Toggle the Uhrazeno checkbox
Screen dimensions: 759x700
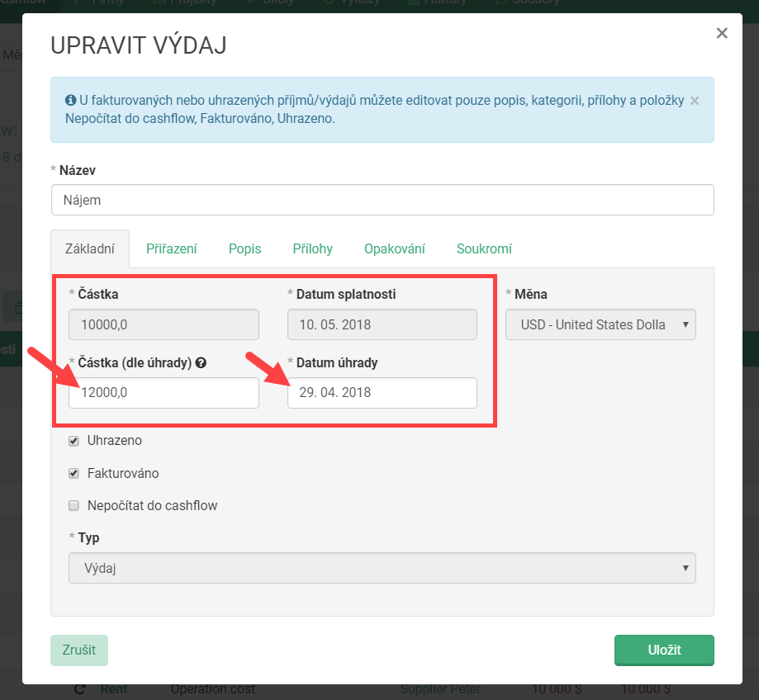pyautogui.click(x=74, y=441)
